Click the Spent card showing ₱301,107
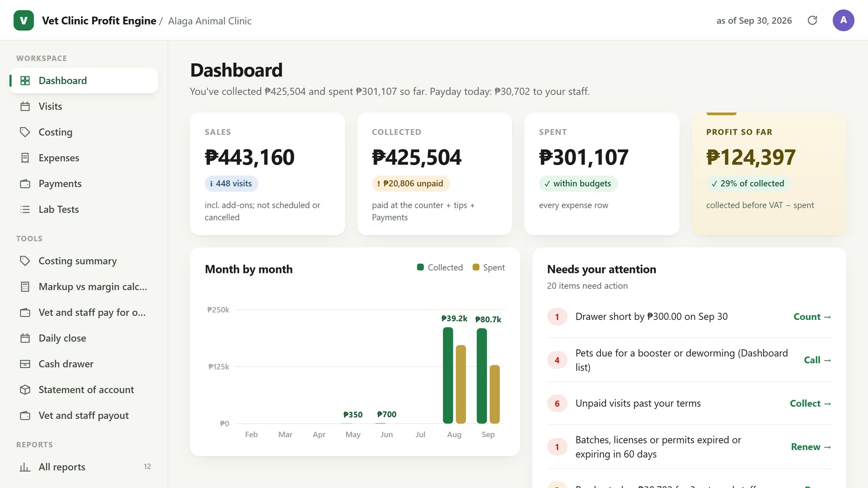This screenshot has height=488, width=868. [602, 174]
